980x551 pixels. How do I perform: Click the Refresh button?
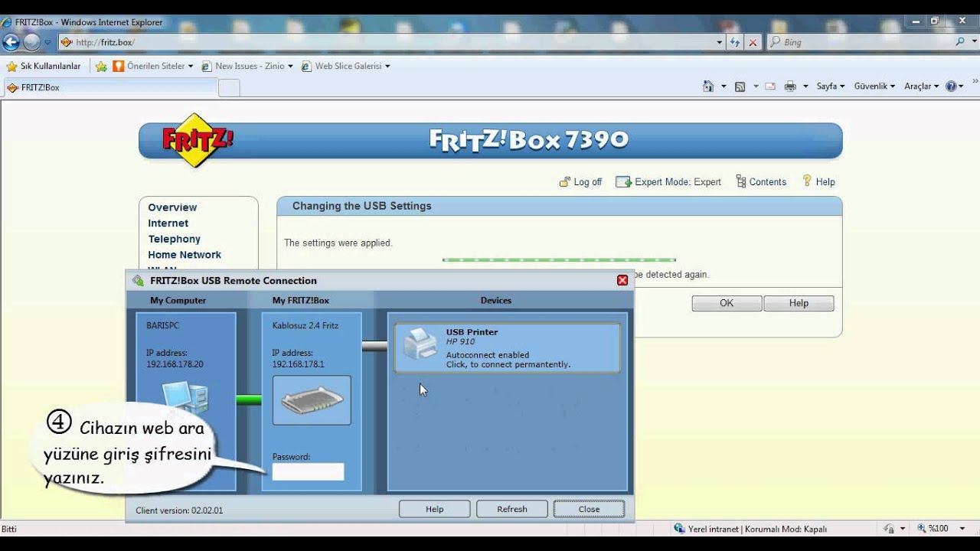click(x=512, y=509)
